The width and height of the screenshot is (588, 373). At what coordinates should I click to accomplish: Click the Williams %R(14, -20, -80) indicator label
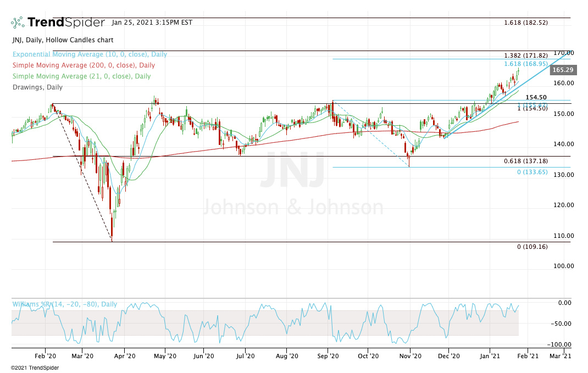pos(65,304)
